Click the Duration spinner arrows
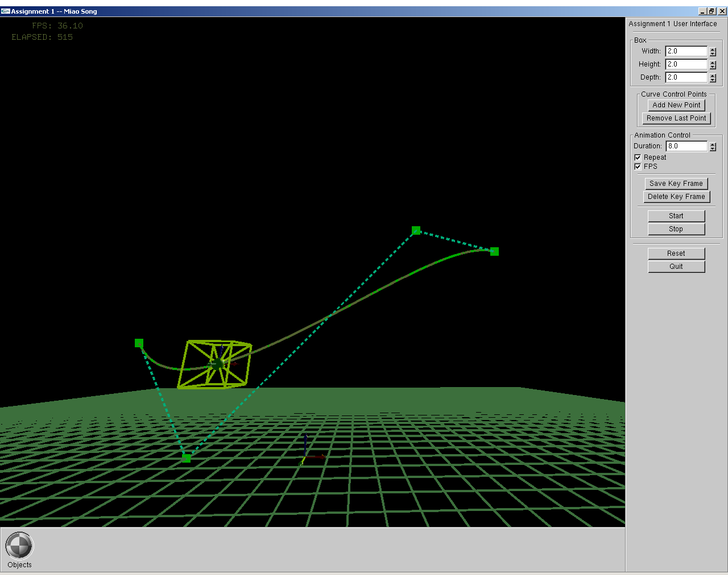The height and width of the screenshot is (582, 728). [x=713, y=147]
